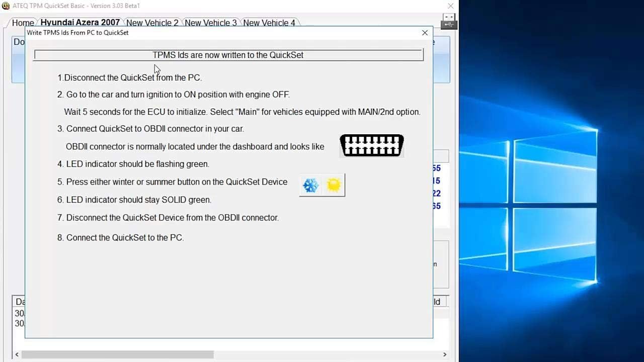The image size is (644, 362).
Task: Click the USB connection status icon
Action: click(x=449, y=21)
